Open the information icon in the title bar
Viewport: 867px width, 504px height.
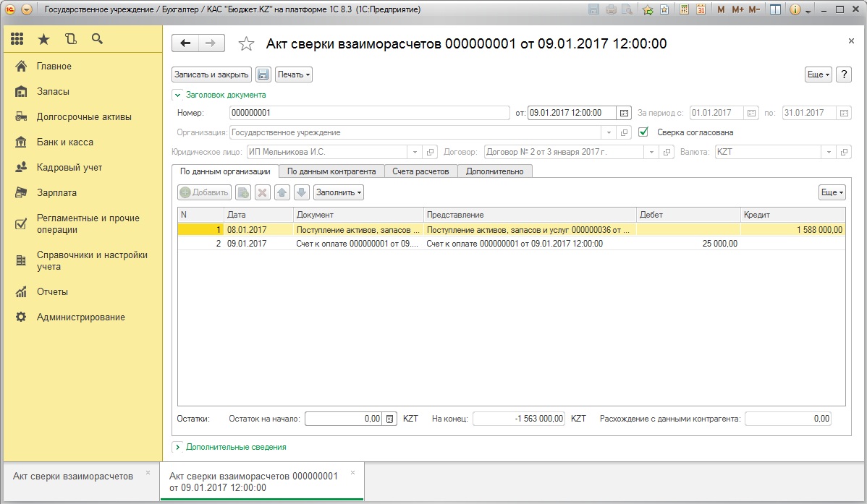click(795, 9)
